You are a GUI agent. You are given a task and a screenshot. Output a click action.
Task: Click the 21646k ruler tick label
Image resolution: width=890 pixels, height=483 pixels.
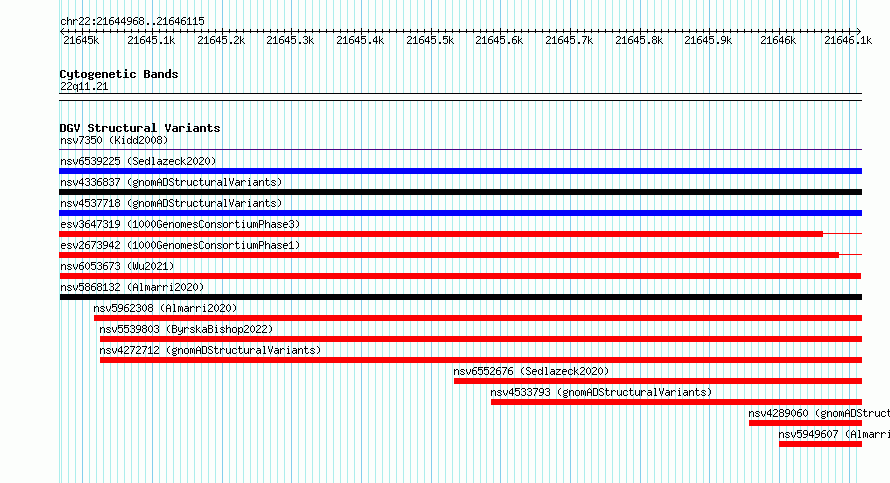778,40
